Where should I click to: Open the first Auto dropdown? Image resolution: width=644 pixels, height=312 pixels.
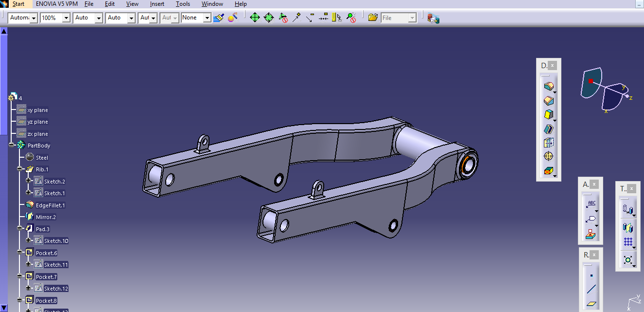click(99, 18)
